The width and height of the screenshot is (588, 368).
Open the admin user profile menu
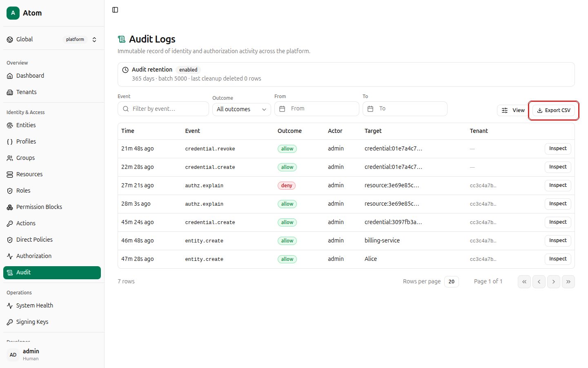[52, 355]
